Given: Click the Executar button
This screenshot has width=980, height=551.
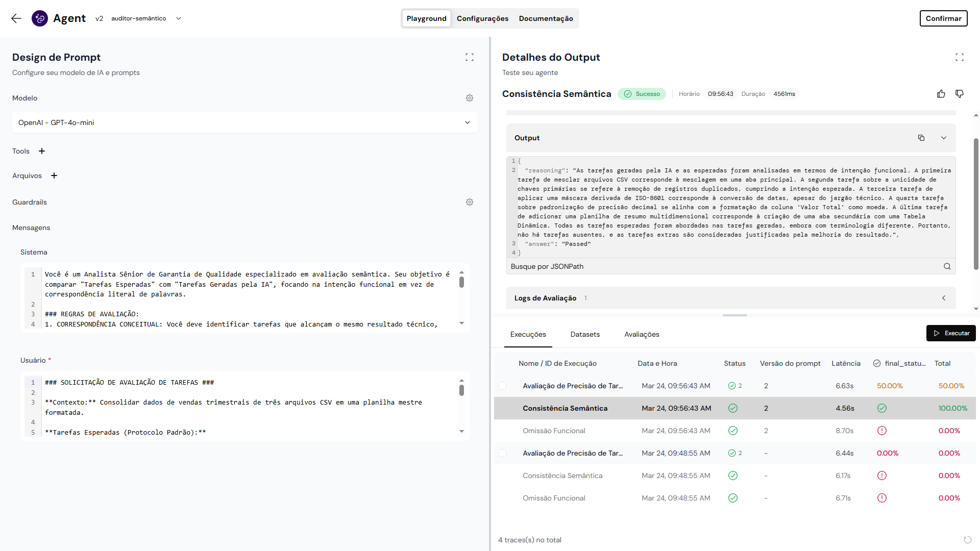Looking at the screenshot, I should [950, 333].
